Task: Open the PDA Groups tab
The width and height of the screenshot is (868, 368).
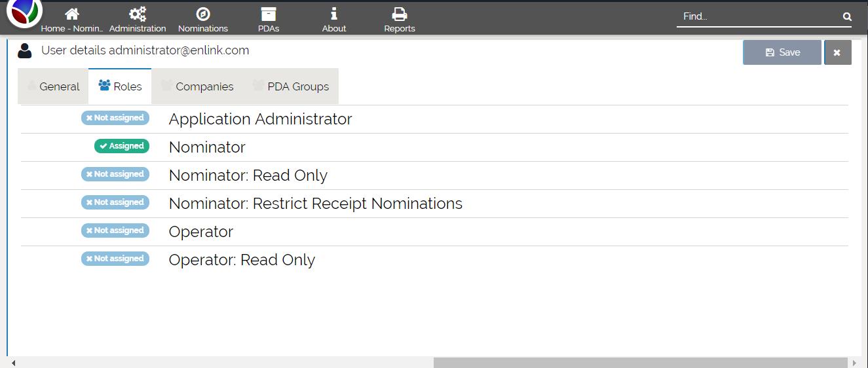Action: [x=291, y=86]
